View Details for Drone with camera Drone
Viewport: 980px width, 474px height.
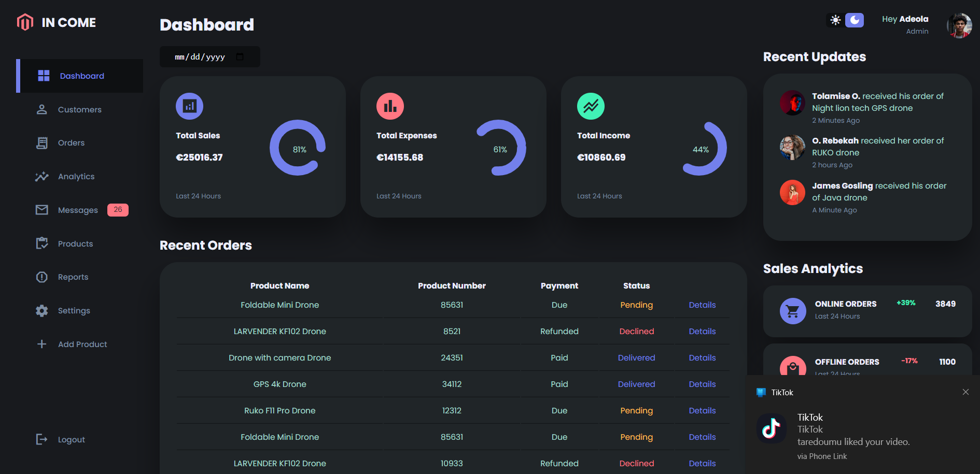(702, 358)
